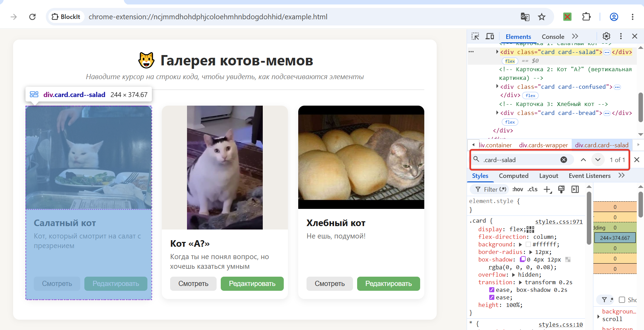The height and width of the screenshot is (330, 644).
Task: Click the New style rule plus icon
Action: click(547, 189)
